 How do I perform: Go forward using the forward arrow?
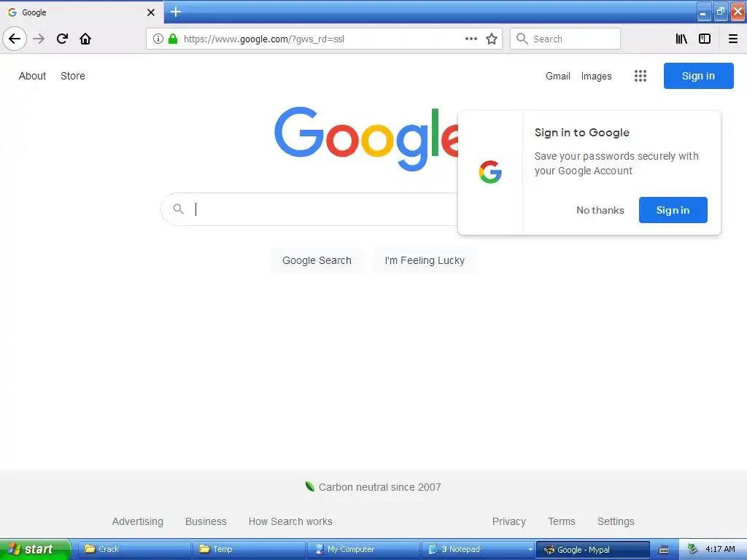39,39
